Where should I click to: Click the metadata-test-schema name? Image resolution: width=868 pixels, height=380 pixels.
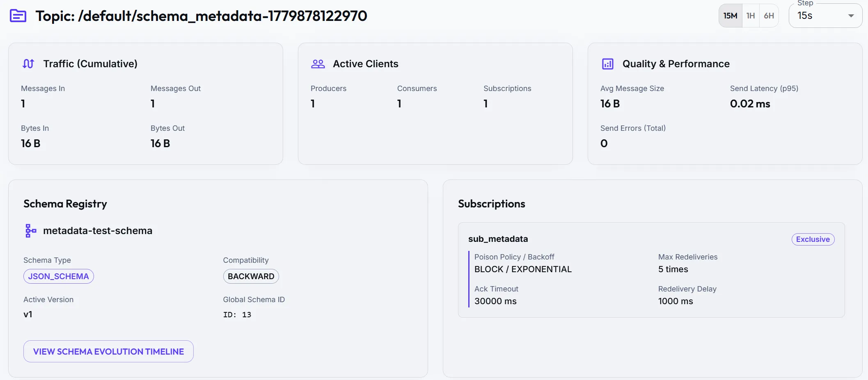coord(98,231)
